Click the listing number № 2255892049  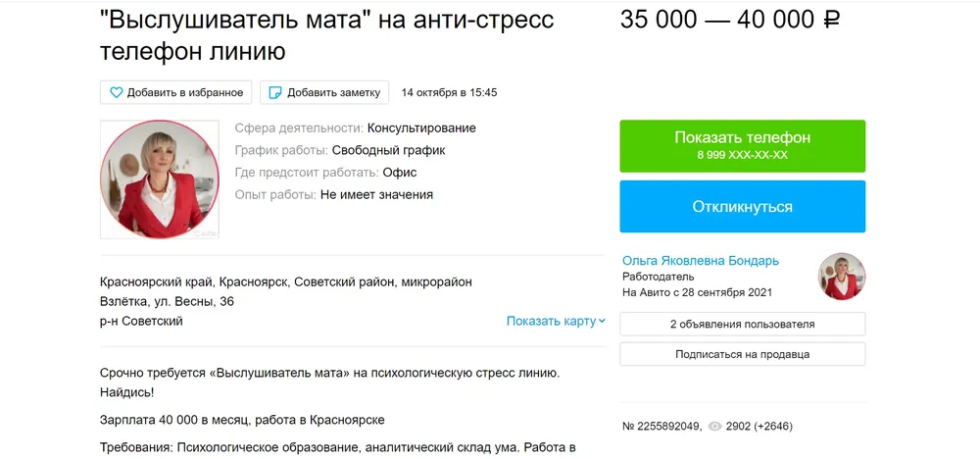coord(661,427)
